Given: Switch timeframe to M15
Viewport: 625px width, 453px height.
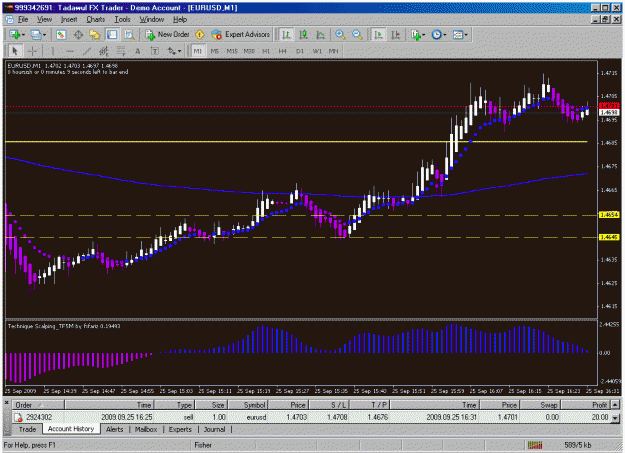Looking at the screenshot, I should tap(232, 51).
